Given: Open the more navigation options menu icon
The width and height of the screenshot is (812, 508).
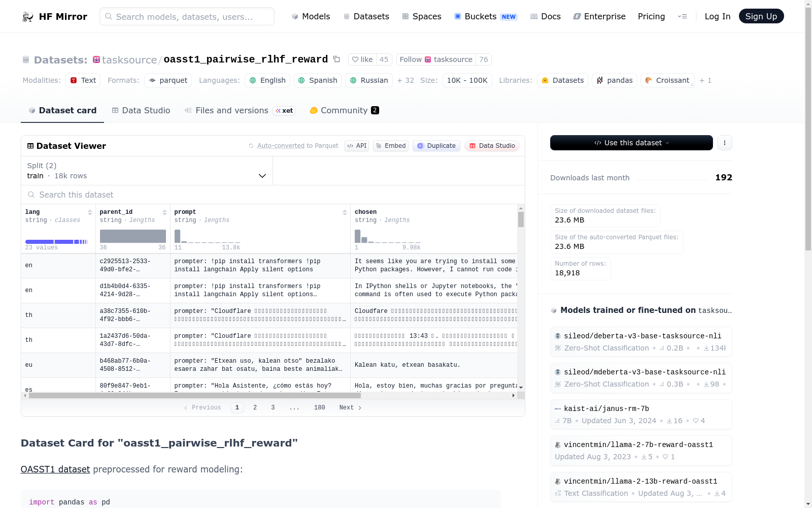Looking at the screenshot, I should click(682, 17).
